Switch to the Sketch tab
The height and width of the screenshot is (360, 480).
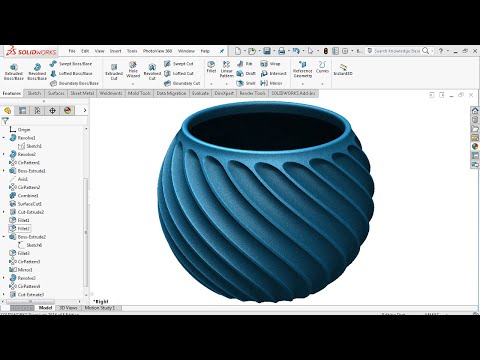pos(34,93)
